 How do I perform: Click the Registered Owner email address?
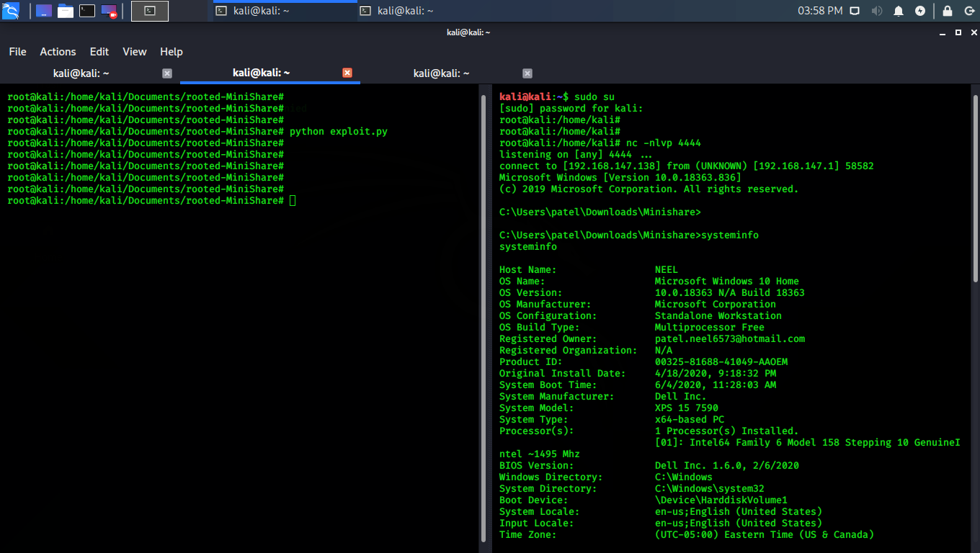(729, 339)
